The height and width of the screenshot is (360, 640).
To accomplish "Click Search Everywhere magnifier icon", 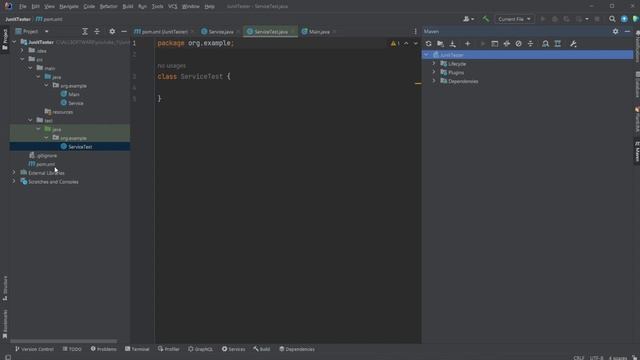I will click(612, 19).
